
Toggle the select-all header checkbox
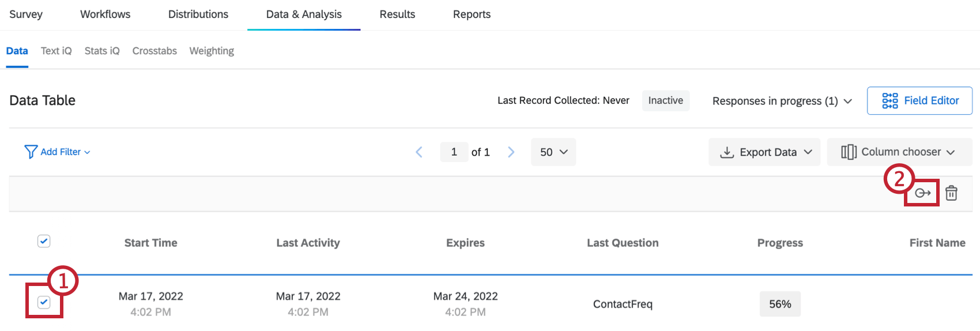(44, 241)
